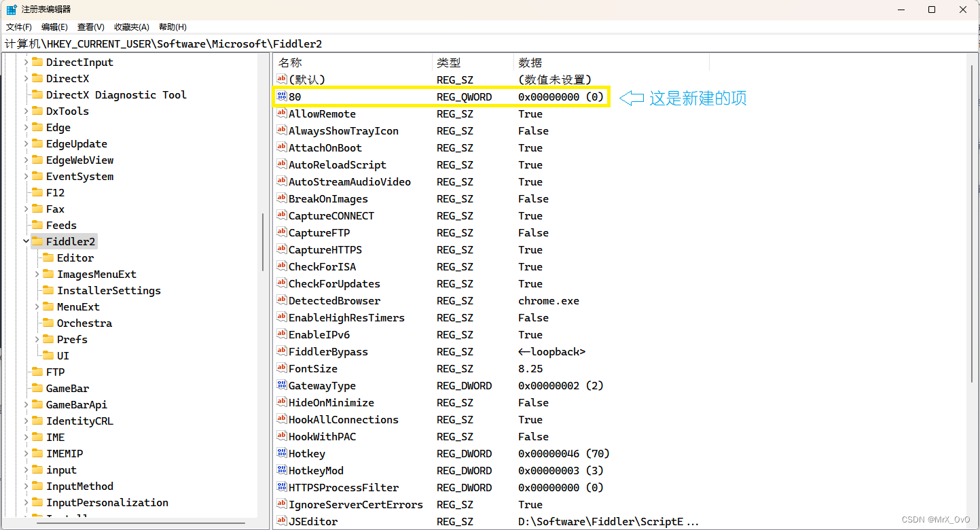This screenshot has height=530, width=980.
Task: Open the 查看(V) menu
Action: pyautogui.click(x=91, y=27)
